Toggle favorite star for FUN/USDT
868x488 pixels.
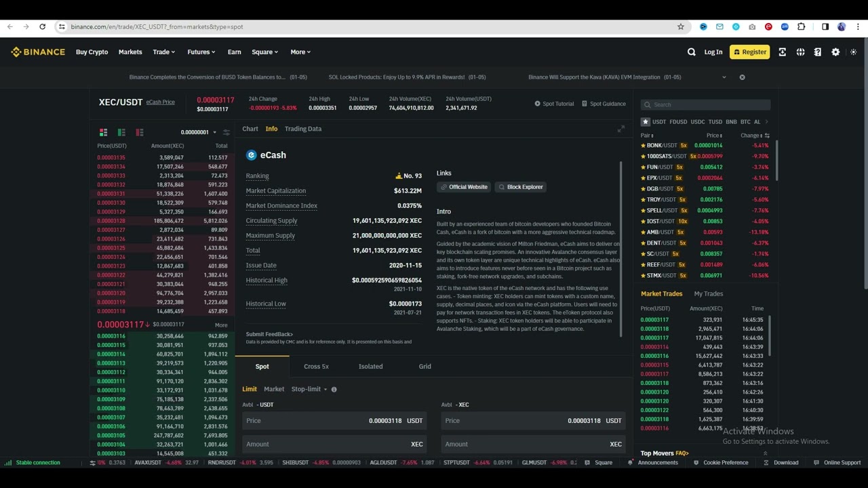[643, 167]
